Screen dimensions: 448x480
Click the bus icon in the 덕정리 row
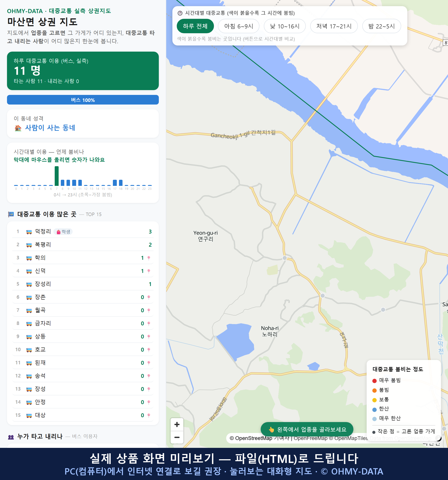[29, 232]
